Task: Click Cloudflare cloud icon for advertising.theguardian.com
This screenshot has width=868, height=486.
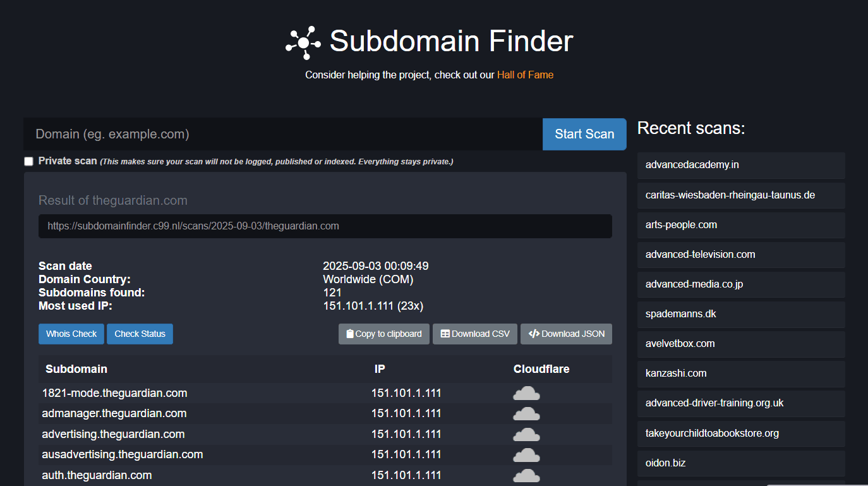Action: (x=526, y=435)
